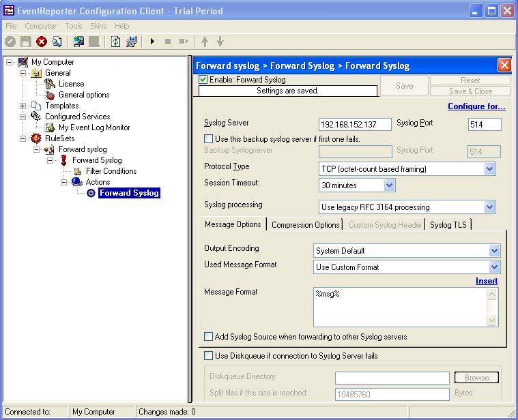Check Use Diskqueue if connection fails
This screenshot has width=518, height=420.
(x=208, y=356)
